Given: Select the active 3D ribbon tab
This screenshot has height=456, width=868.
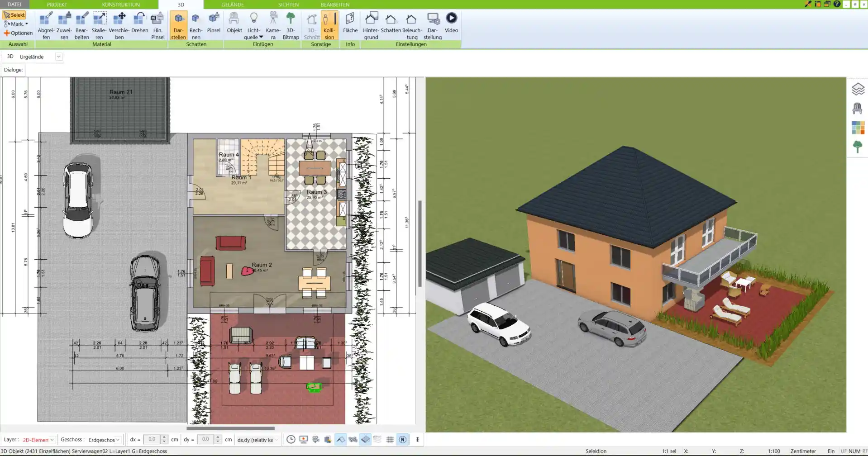Looking at the screenshot, I should point(181,5).
